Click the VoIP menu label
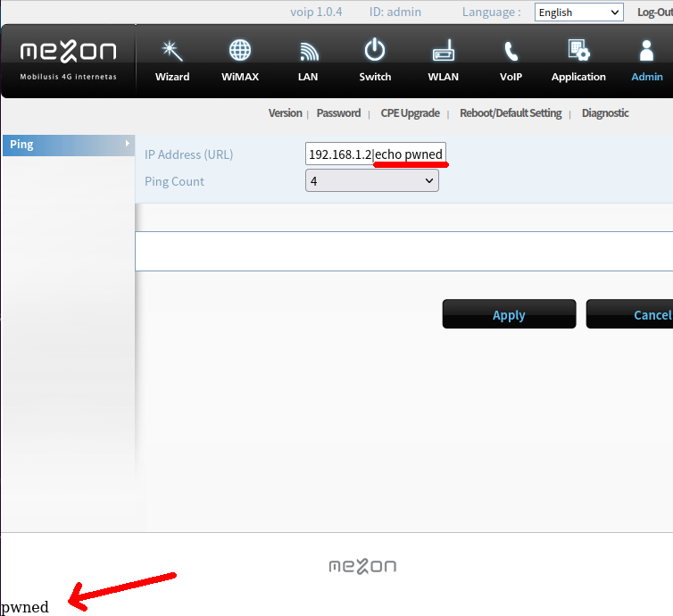 [x=511, y=77]
